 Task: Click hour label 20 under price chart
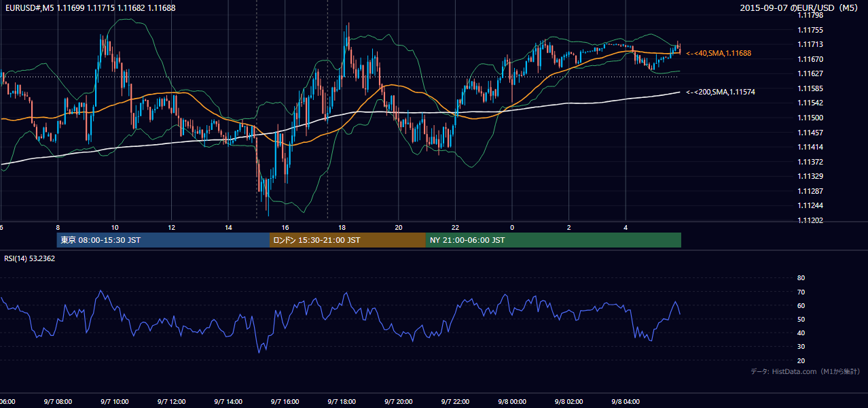pyautogui.click(x=399, y=227)
